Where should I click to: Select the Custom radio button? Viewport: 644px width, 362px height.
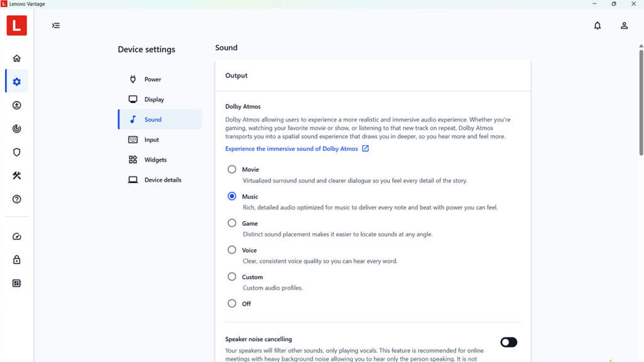point(232,277)
